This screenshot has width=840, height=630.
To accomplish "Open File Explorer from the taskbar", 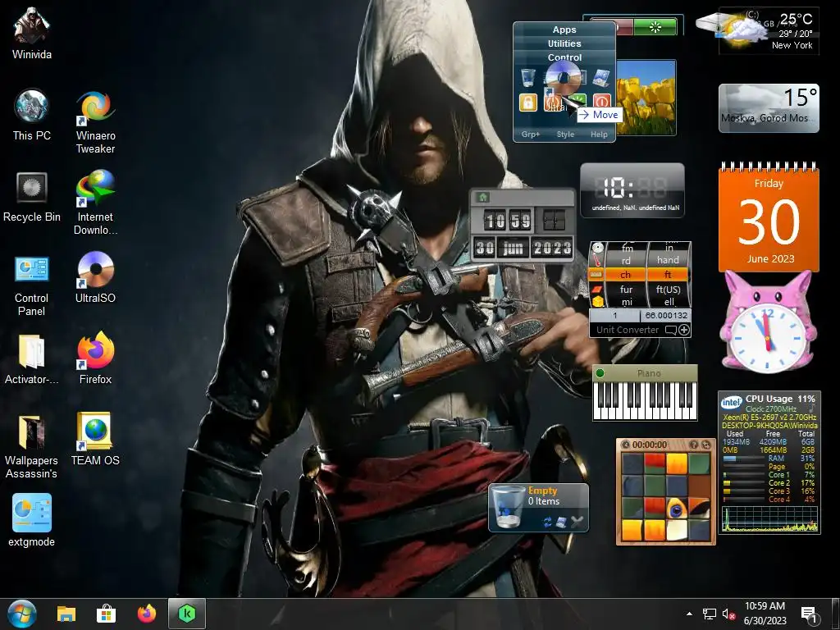I will [66, 614].
